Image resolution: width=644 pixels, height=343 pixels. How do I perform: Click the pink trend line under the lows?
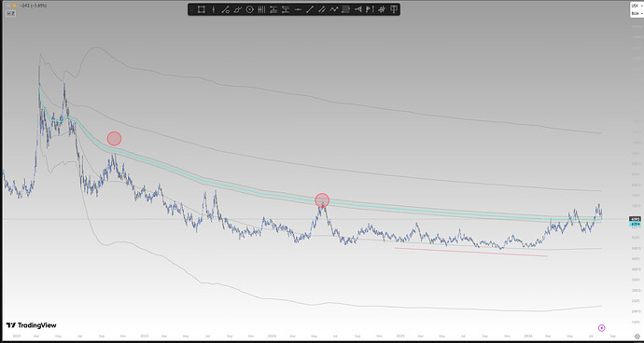(x=470, y=252)
